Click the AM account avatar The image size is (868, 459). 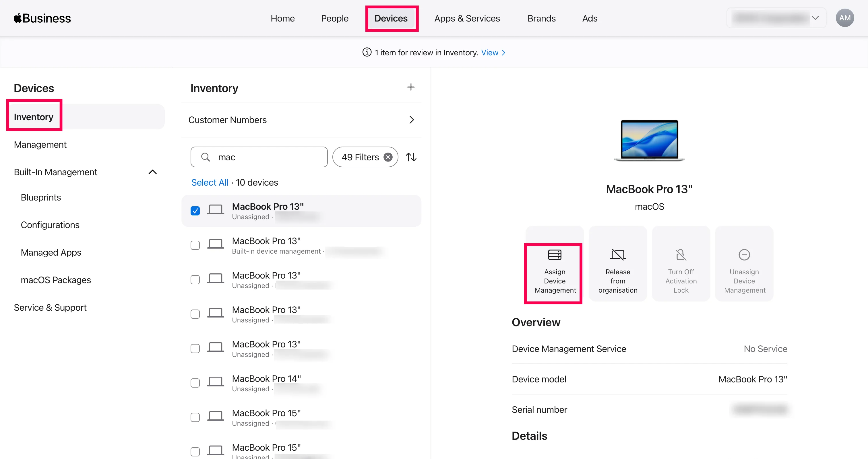(844, 18)
